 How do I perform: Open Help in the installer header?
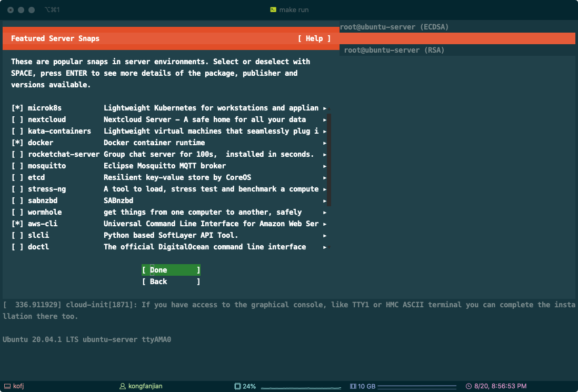coord(314,38)
